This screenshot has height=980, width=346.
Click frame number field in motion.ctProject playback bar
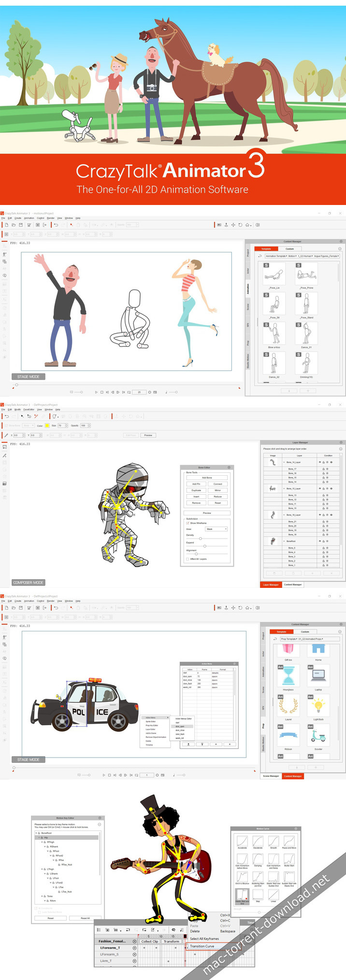(x=139, y=392)
